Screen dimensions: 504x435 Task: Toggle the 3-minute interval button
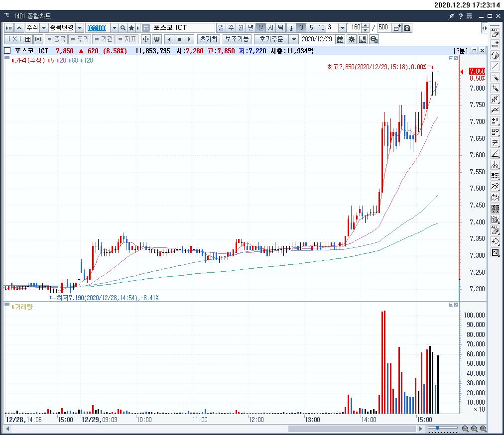tap(301, 28)
